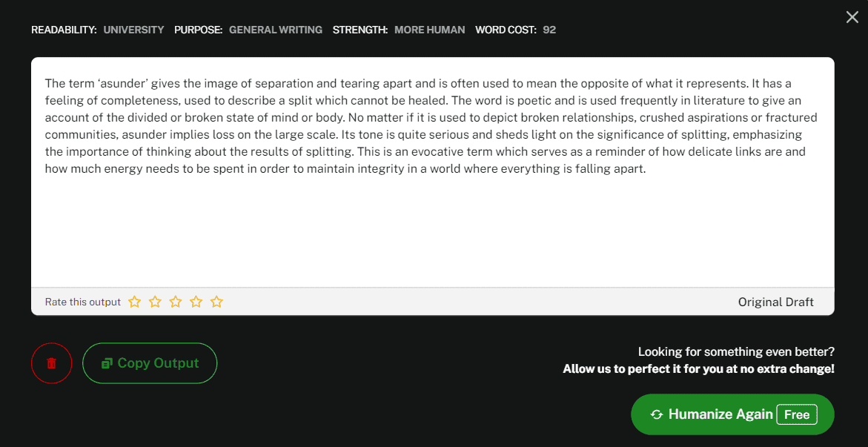The image size is (868, 447).
Task: Click the 'Rate this output' label
Action: (x=83, y=302)
